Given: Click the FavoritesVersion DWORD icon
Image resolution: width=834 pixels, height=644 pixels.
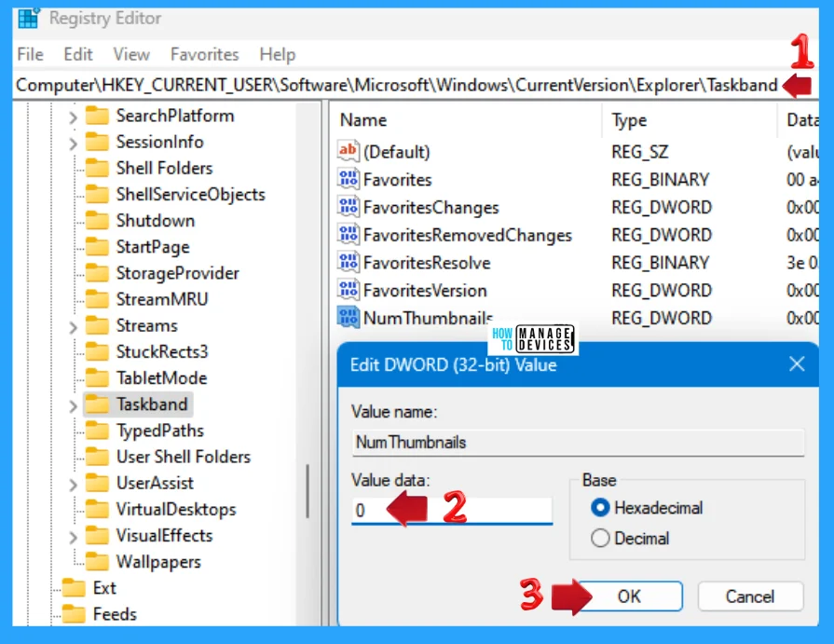Looking at the screenshot, I should coord(349,290).
